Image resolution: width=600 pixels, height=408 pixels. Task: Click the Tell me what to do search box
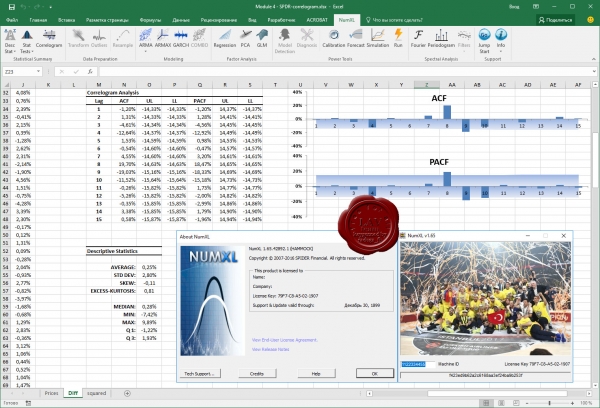[394, 20]
